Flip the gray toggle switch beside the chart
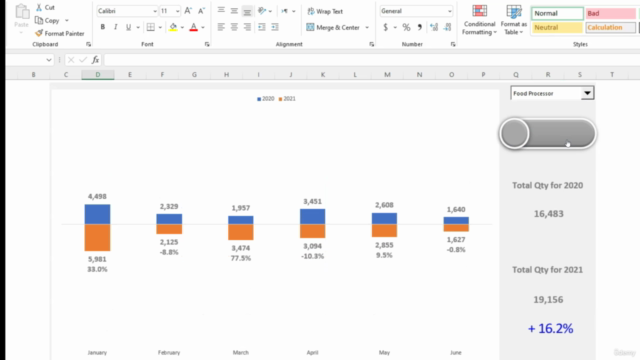Image resolution: width=640 pixels, height=360 pixels. (x=547, y=133)
